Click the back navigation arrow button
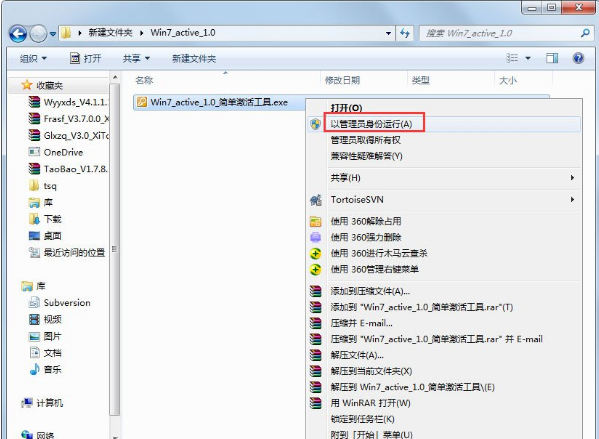 coord(18,34)
